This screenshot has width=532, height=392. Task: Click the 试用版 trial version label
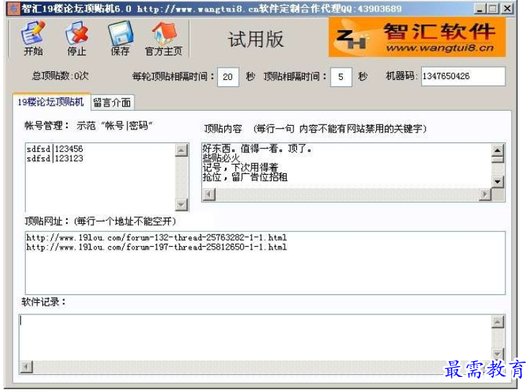click(256, 40)
